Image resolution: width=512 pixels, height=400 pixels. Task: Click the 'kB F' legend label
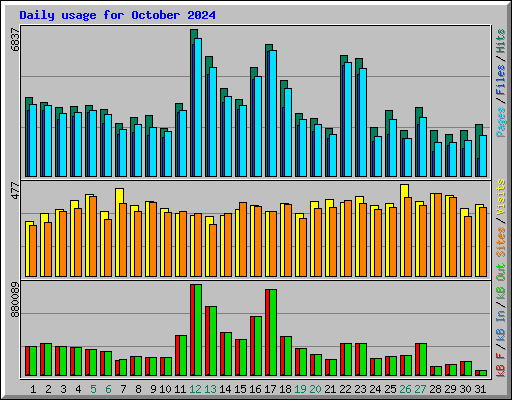(501, 365)
